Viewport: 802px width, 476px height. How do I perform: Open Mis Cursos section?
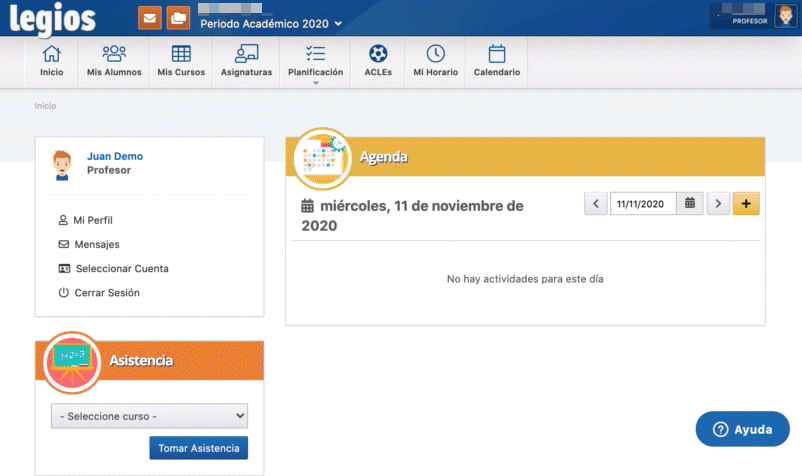click(181, 61)
